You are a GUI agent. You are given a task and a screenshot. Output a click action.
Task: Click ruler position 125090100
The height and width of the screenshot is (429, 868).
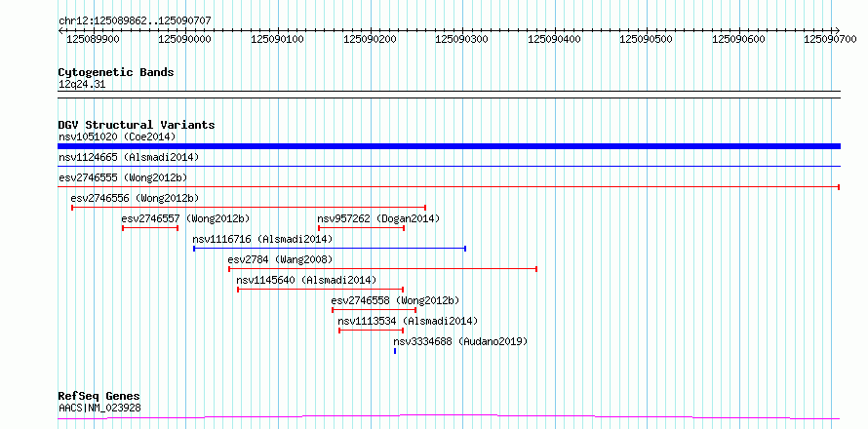277,39
